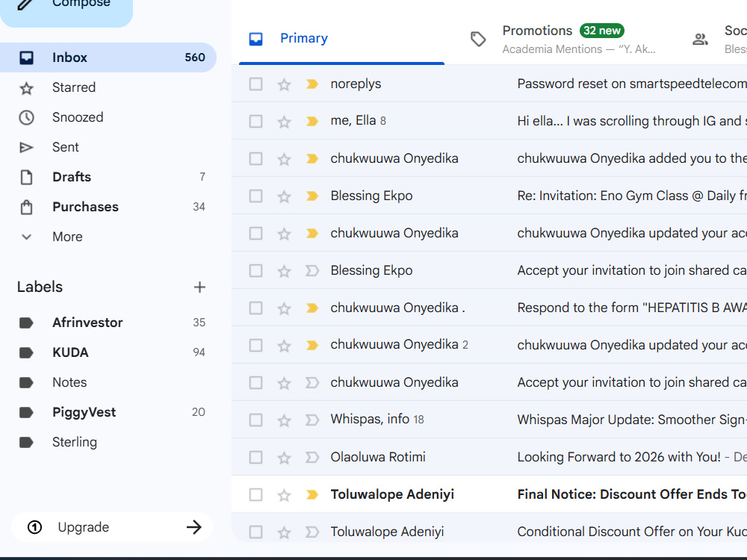The height and width of the screenshot is (560, 747).
Task: Open the Inbox folder
Action: click(x=108, y=57)
